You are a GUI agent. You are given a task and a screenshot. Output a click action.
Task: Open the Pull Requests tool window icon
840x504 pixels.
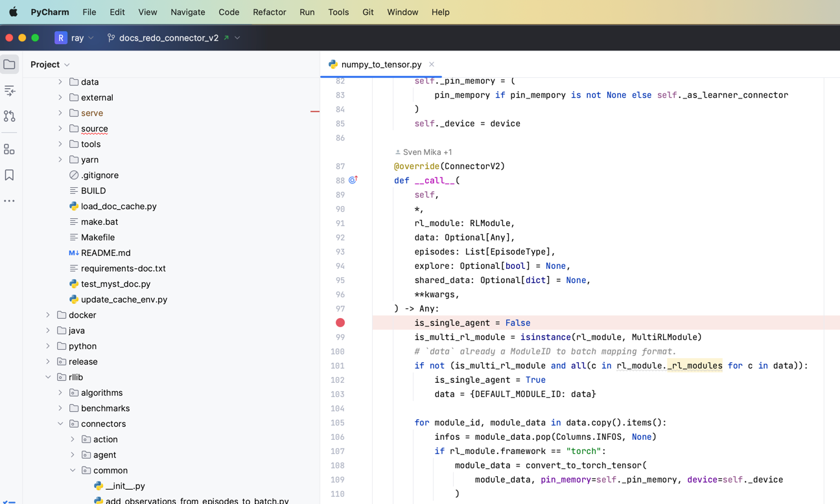(9, 116)
